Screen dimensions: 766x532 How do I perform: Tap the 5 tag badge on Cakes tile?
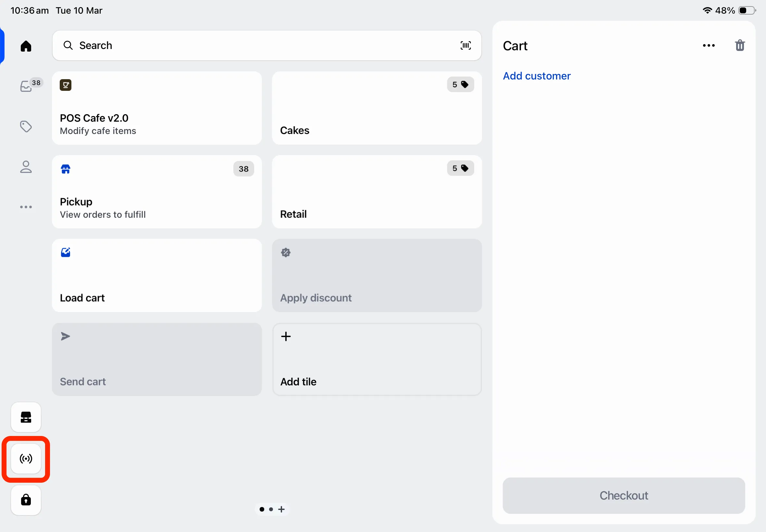pos(460,84)
